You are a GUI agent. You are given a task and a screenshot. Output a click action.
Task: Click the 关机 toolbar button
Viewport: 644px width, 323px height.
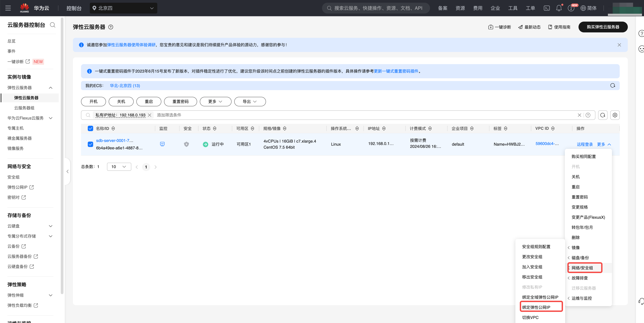tap(121, 101)
